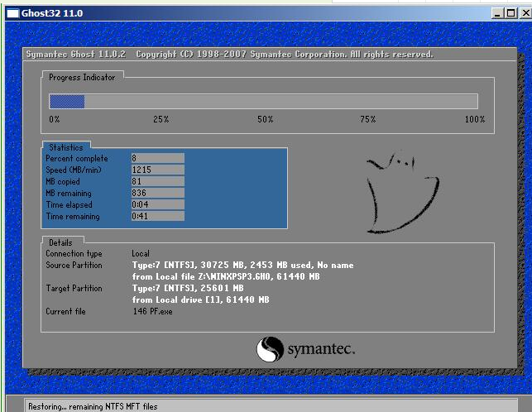Image resolution: width=532 pixels, height=412 pixels.
Task: Click the Connection type label
Action: [74, 253]
